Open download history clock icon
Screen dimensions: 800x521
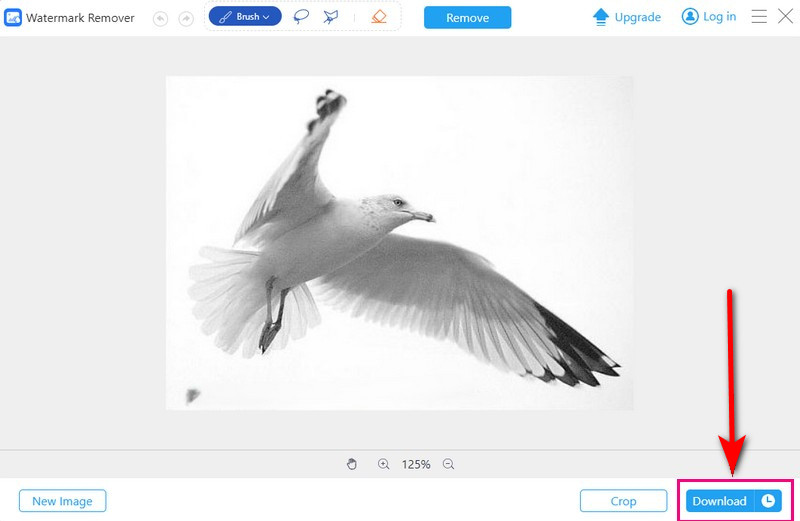click(768, 501)
